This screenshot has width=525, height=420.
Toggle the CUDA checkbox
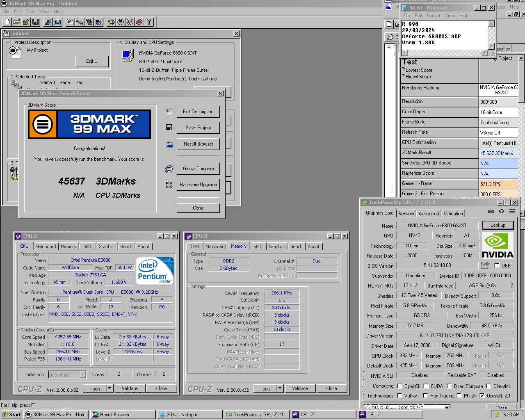pyautogui.click(x=426, y=386)
